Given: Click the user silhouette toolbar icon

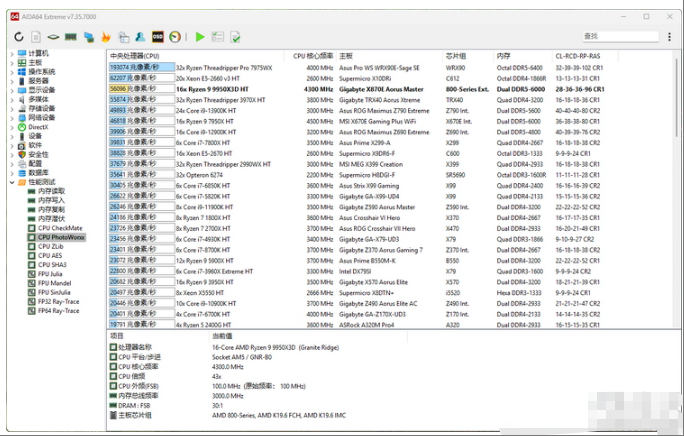Looking at the screenshot, I should (140, 37).
